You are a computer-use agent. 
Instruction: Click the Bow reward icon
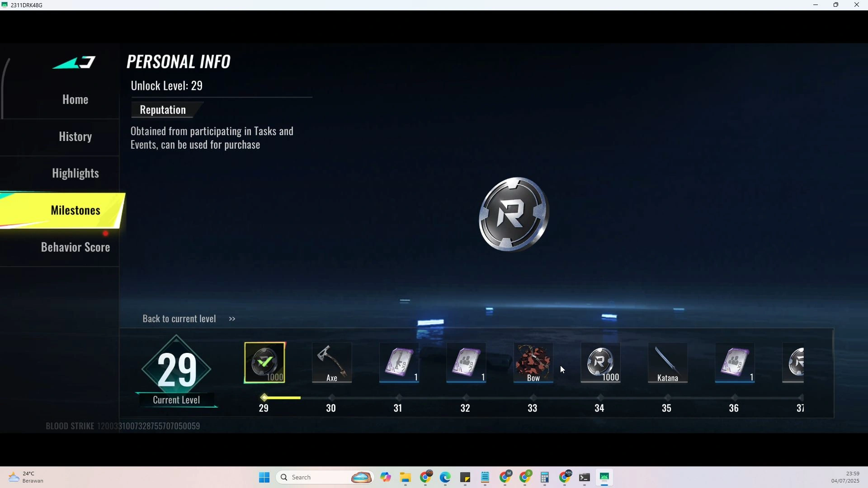(533, 363)
